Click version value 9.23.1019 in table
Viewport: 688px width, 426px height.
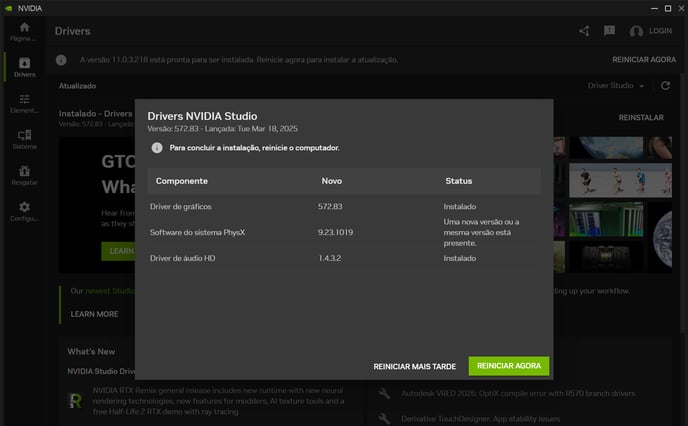[x=335, y=232]
